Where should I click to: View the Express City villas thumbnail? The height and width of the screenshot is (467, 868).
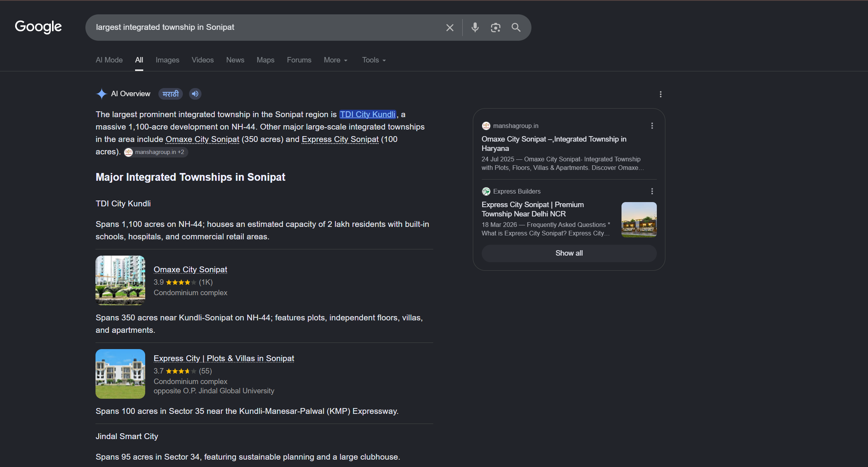[x=120, y=374]
